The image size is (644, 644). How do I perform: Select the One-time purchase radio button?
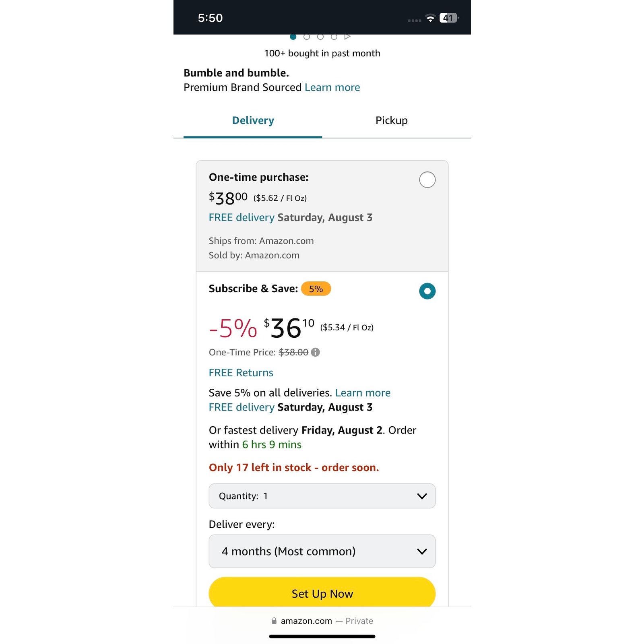click(x=427, y=180)
